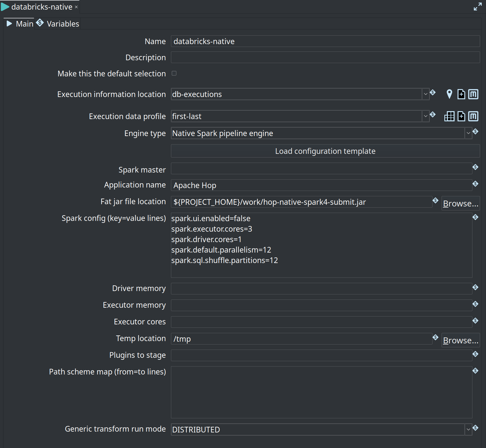The height and width of the screenshot is (448, 486).
Task: Insert variable into Path scheme map area
Action: 476,371
